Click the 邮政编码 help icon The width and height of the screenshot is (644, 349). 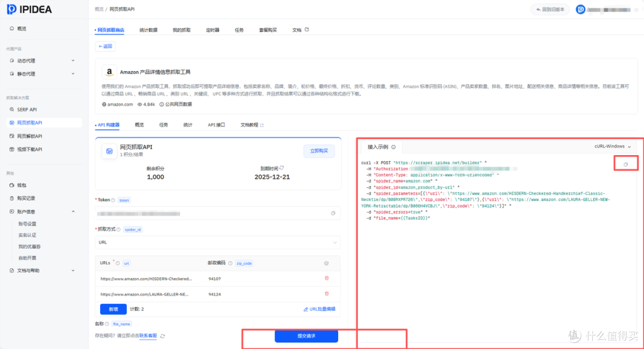(x=230, y=263)
